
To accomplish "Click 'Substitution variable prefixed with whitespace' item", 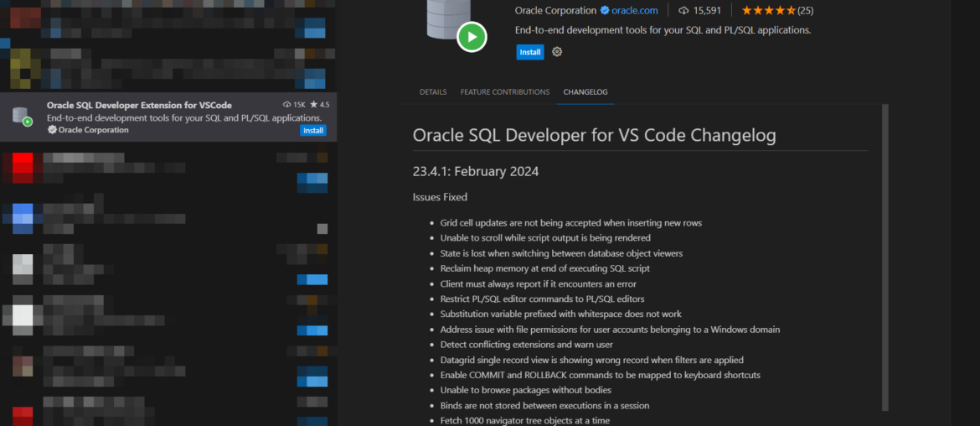I will pyautogui.click(x=560, y=314).
